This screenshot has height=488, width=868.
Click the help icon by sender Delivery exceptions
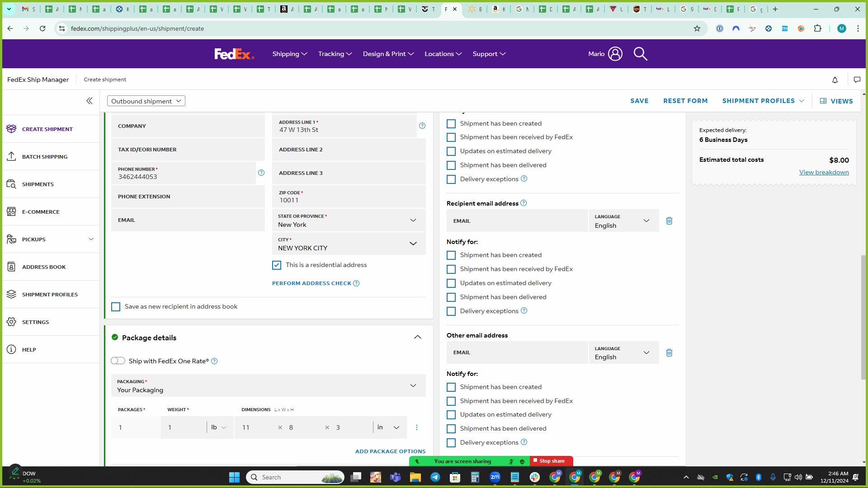click(x=524, y=178)
